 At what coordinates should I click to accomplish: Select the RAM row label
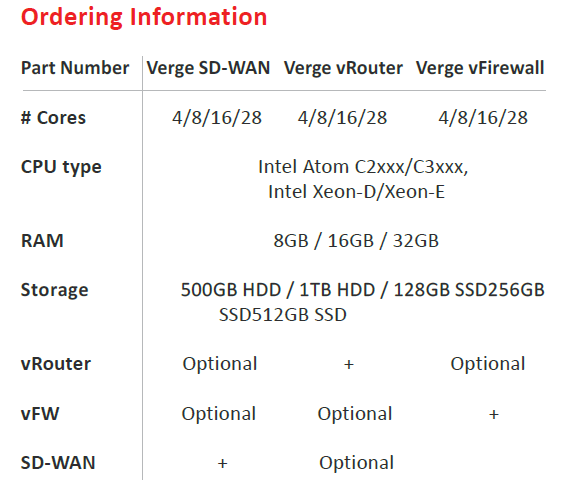[42, 241]
